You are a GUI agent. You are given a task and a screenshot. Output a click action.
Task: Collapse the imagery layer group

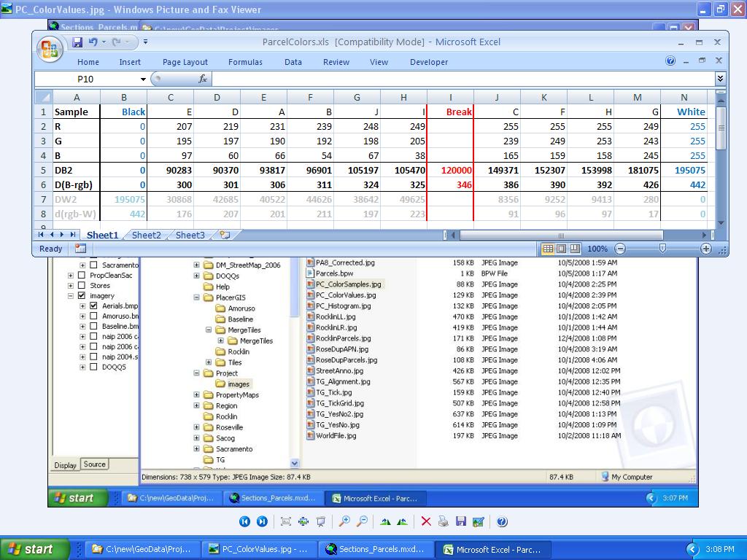click(71, 296)
